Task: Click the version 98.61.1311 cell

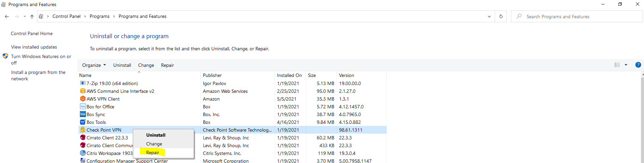Action: [350, 130]
